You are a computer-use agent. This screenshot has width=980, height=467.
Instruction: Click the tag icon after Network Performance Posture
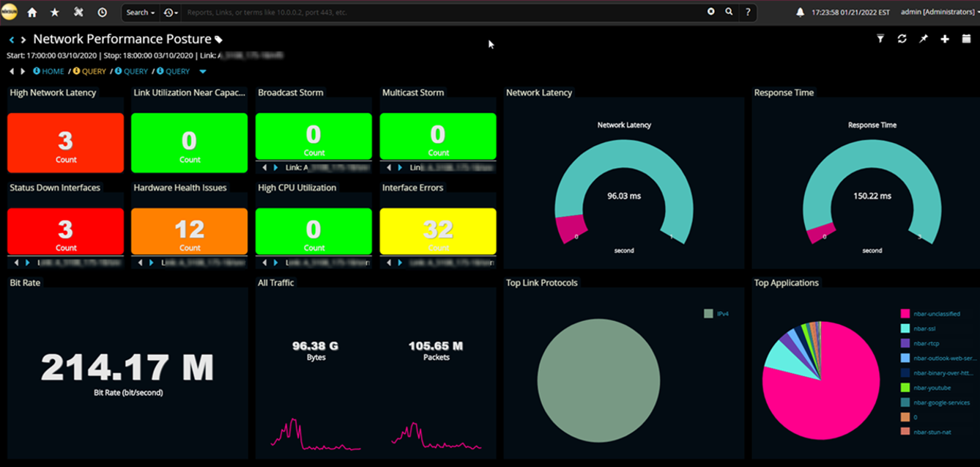(x=218, y=40)
